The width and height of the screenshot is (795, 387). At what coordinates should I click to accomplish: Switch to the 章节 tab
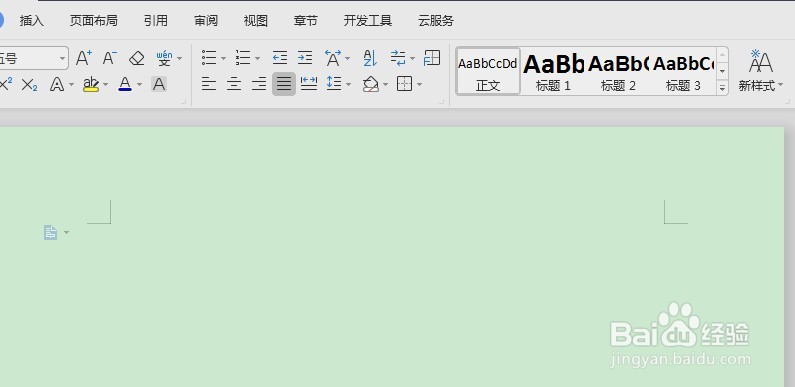click(306, 21)
